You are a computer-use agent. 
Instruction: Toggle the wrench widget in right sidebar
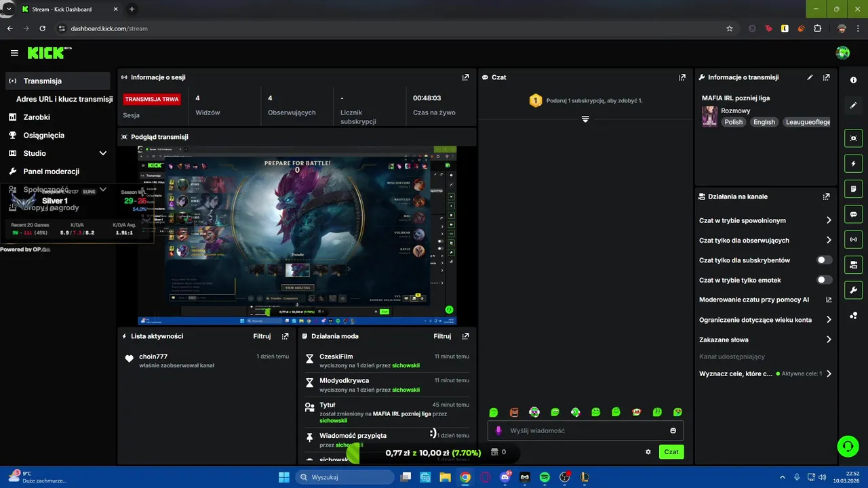853,290
